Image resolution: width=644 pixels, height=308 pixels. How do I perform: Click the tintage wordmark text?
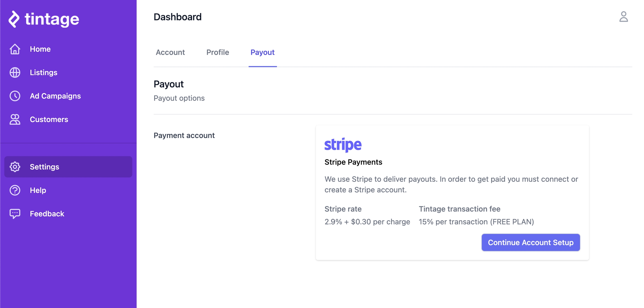[x=52, y=19]
